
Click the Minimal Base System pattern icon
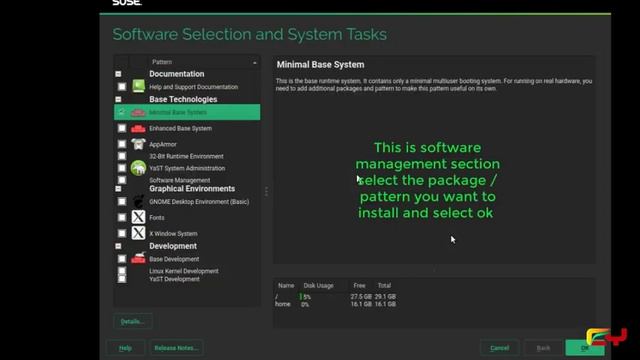point(138,112)
